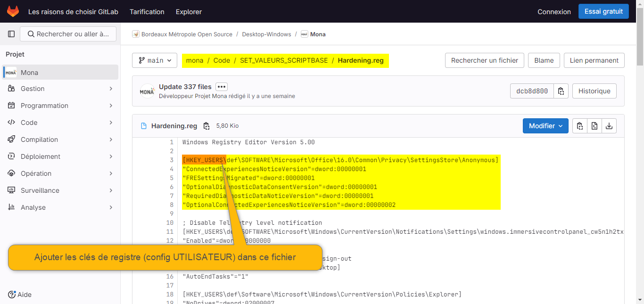The image size is (644, 304).
Task: Click the Desktop-Windows breadcrumb link
Action: coord(266,34)
